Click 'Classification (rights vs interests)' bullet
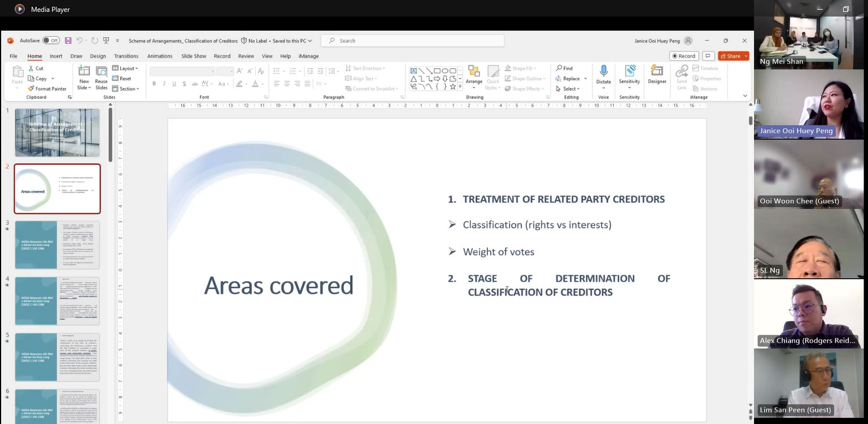Screen dimensions: 868x424 [537, 225]
